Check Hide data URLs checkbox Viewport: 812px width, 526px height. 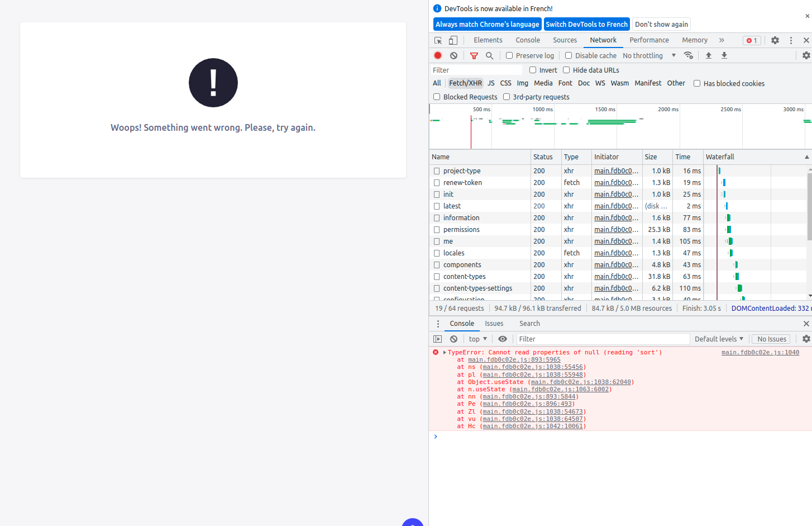pyautogui.click(x=566, y=70)
